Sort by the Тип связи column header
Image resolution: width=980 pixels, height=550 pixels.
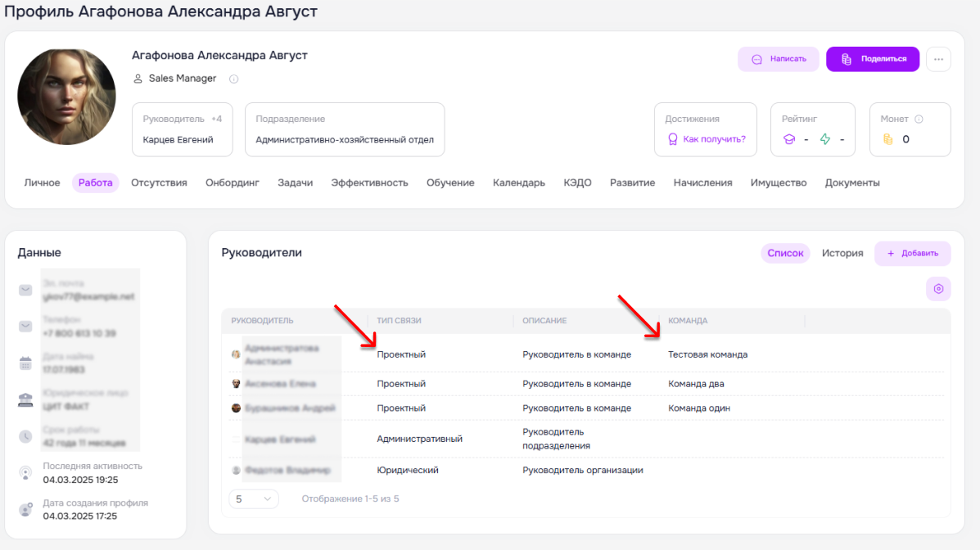[x=399, y=321]
